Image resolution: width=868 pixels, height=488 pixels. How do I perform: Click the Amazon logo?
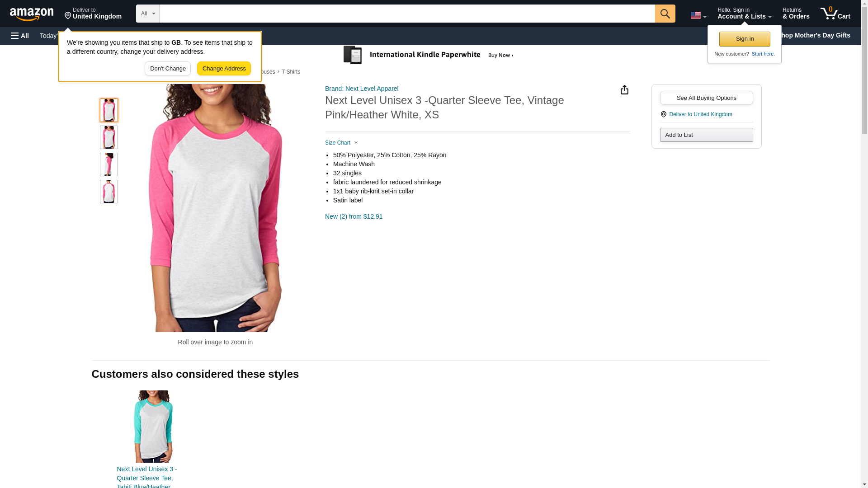[32, 14]
